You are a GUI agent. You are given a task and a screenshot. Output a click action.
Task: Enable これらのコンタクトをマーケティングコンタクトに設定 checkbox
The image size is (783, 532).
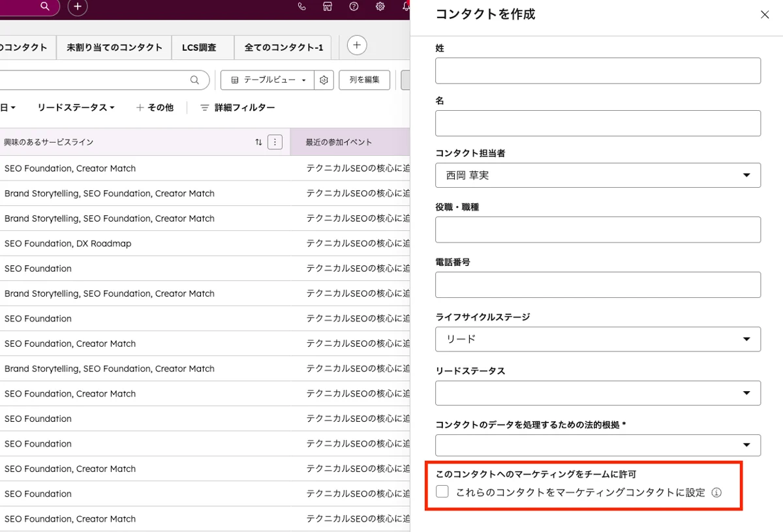[x=442, y=492]
